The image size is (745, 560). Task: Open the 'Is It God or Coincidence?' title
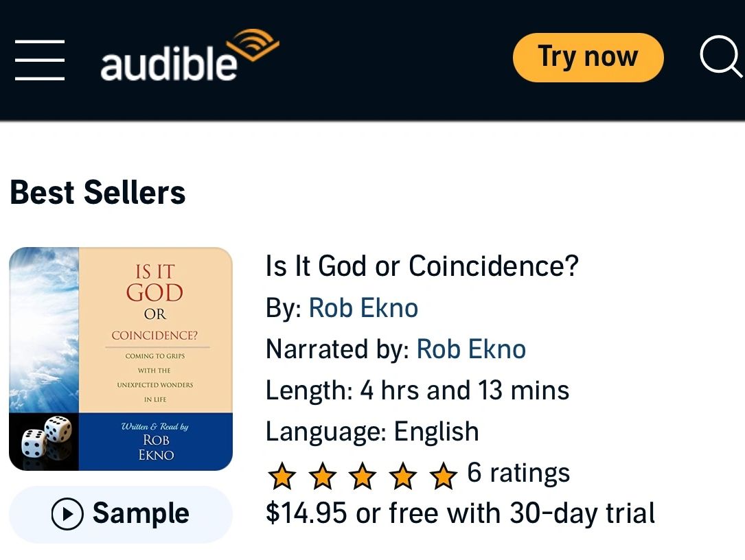tap(422, 266)
